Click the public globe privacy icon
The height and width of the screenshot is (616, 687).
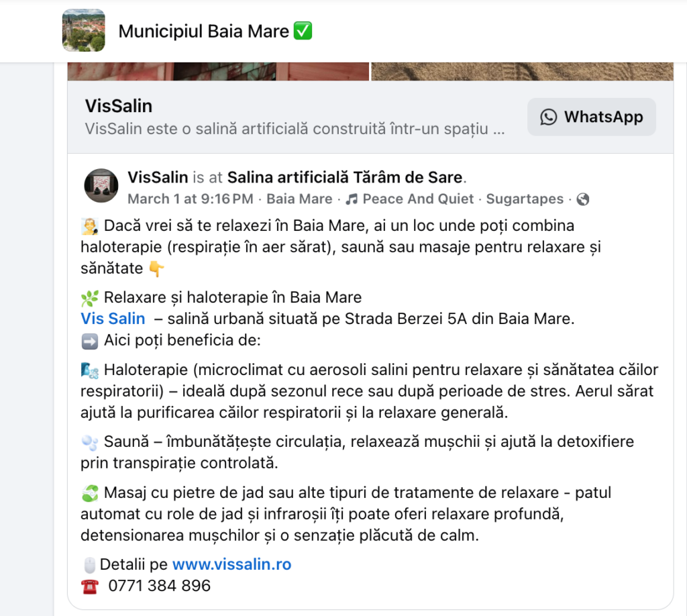[x=583, y=199]
